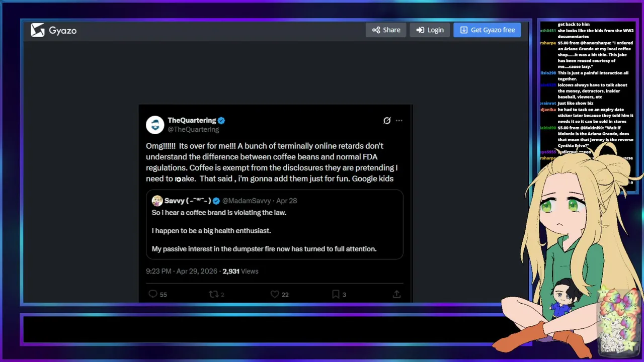This screenshot has height=362, width=644.
Task: Click the Apr 28 date on quoted tweet
Action: (286, 201)
